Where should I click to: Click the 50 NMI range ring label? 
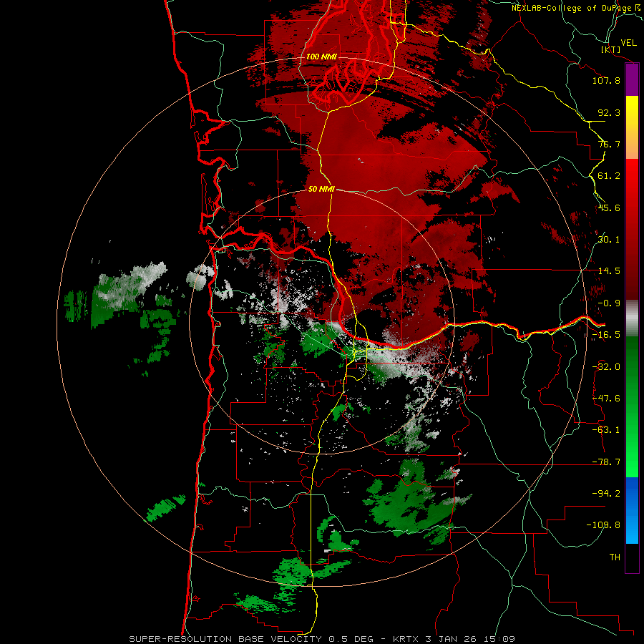(321, 189)
